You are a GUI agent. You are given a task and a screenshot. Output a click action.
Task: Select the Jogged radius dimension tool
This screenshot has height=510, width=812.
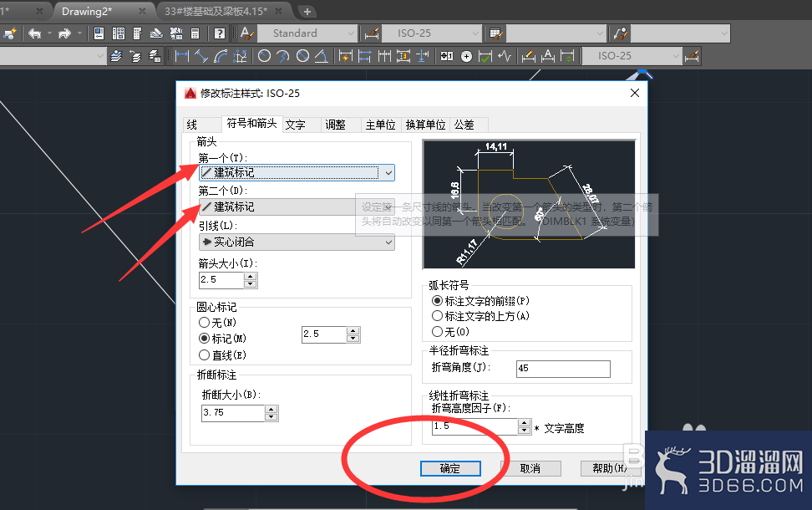point(283,56)
